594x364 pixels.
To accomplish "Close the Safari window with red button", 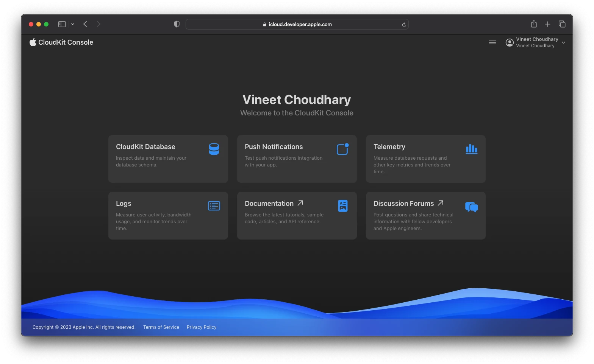I will point(31,24).
